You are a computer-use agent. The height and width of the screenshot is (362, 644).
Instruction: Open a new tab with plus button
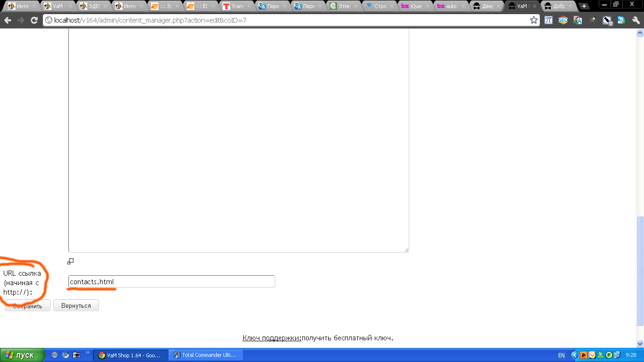pos(584,6)
